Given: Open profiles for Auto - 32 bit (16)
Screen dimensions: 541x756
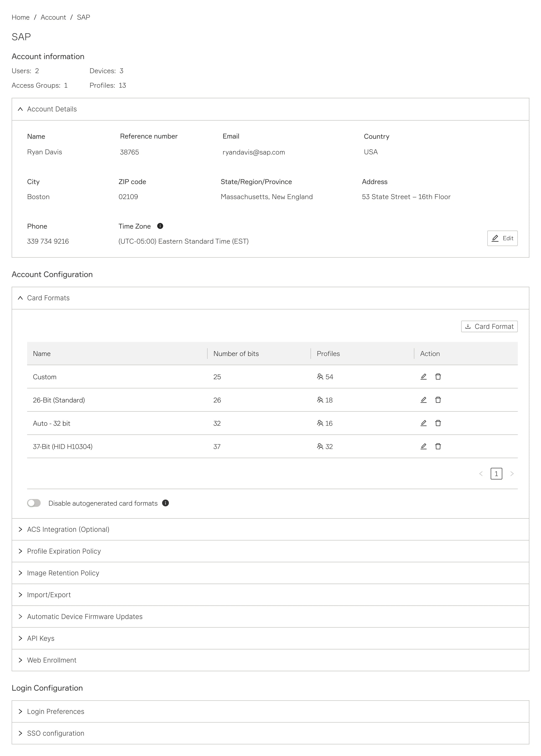Looking at the screenshot, I should click(x=325, y=423).
